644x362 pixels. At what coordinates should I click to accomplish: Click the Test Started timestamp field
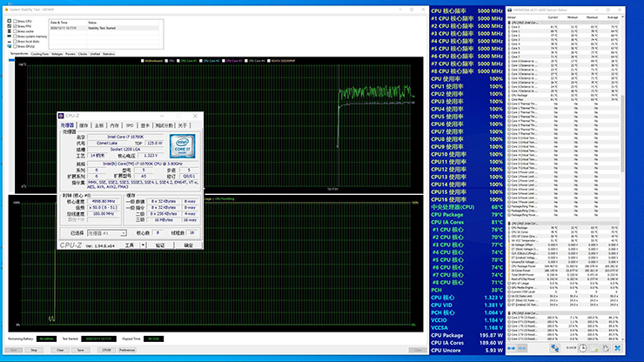tap(98, 339)
